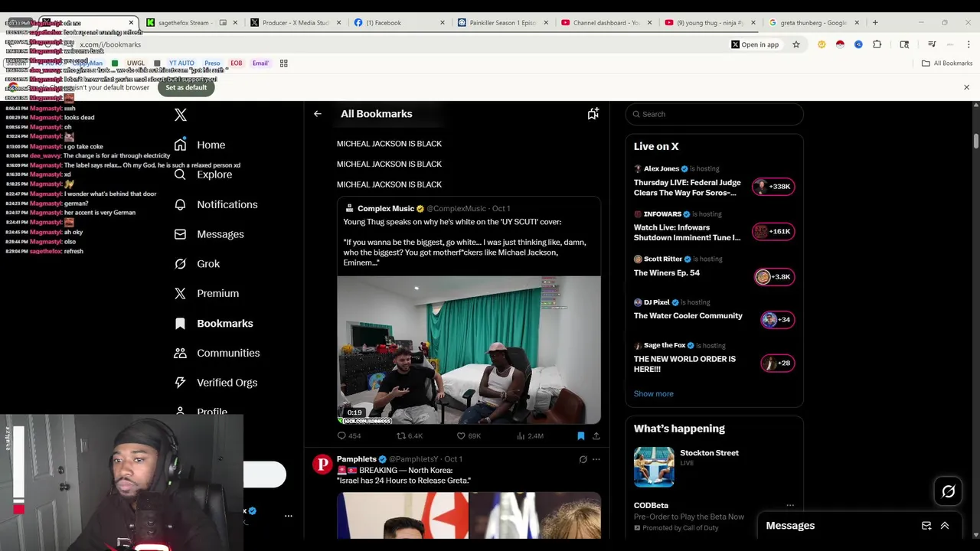Open the Complex Music quoted post author
This screenshot has width=980, height=551.
tap(385, 208)
